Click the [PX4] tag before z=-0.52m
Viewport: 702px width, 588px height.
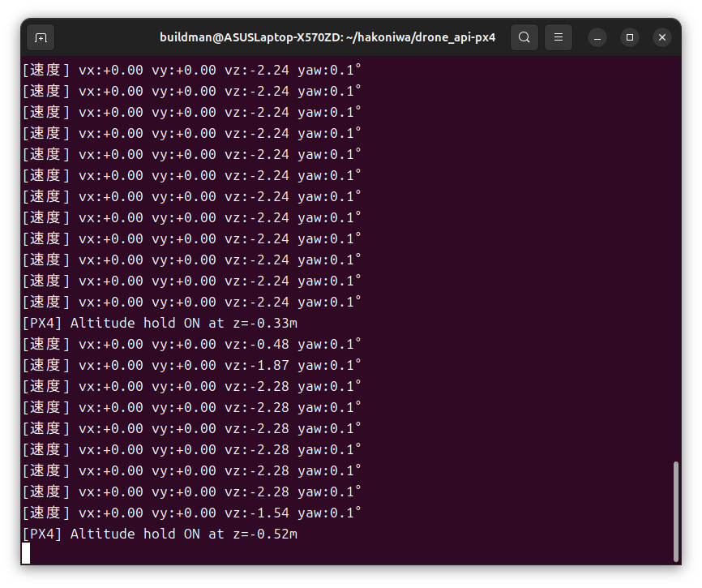coord(42,534)
